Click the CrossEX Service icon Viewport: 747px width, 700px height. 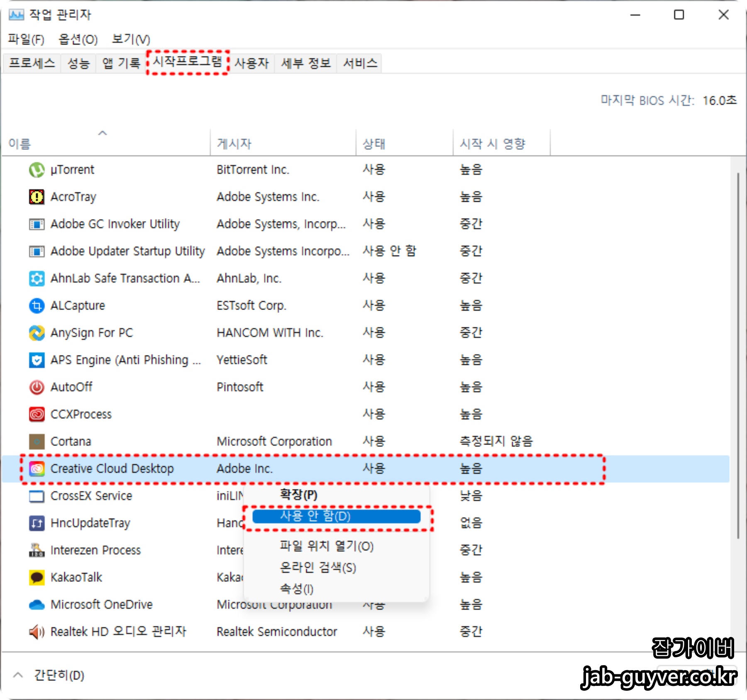click(37, 496)
